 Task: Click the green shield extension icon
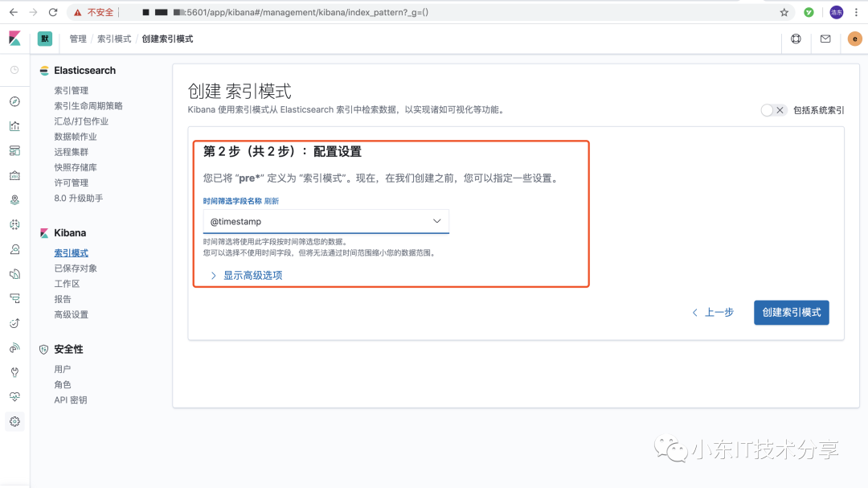point(809,12)
